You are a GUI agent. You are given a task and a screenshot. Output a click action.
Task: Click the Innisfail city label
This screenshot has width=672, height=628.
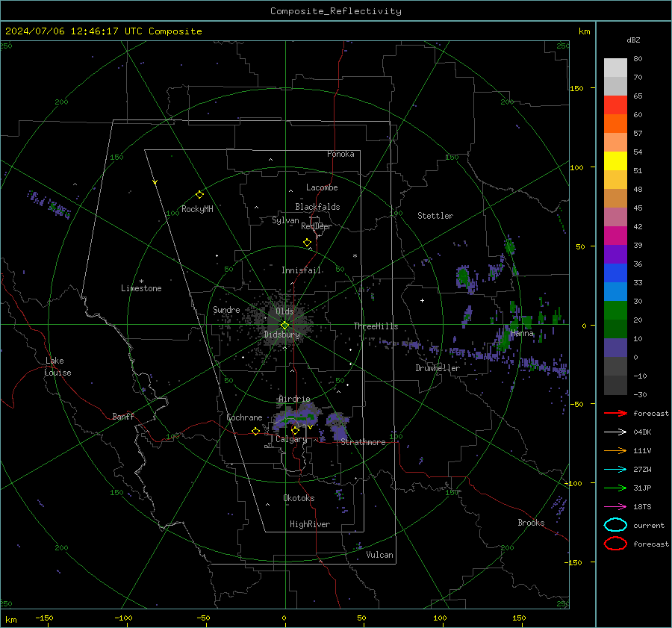pos(301,270)
